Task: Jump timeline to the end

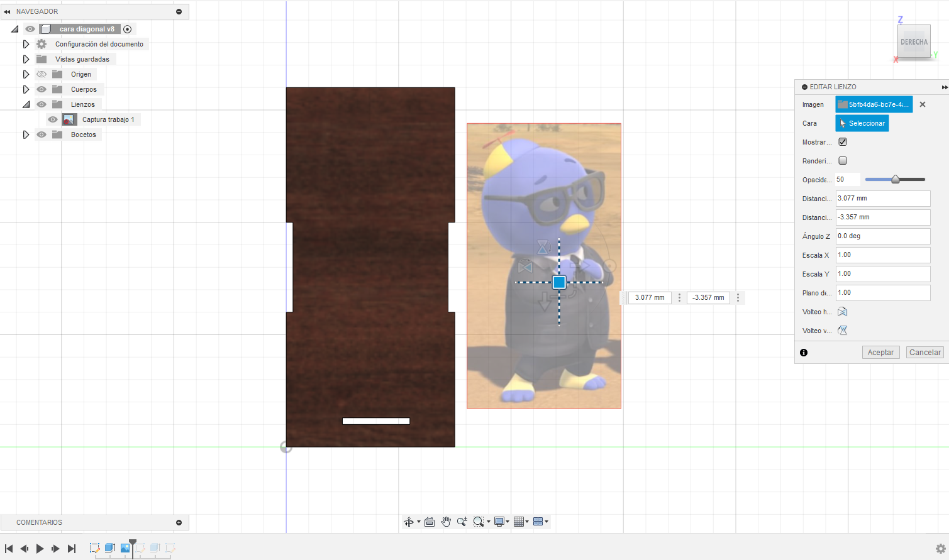Action: (71, 549)
